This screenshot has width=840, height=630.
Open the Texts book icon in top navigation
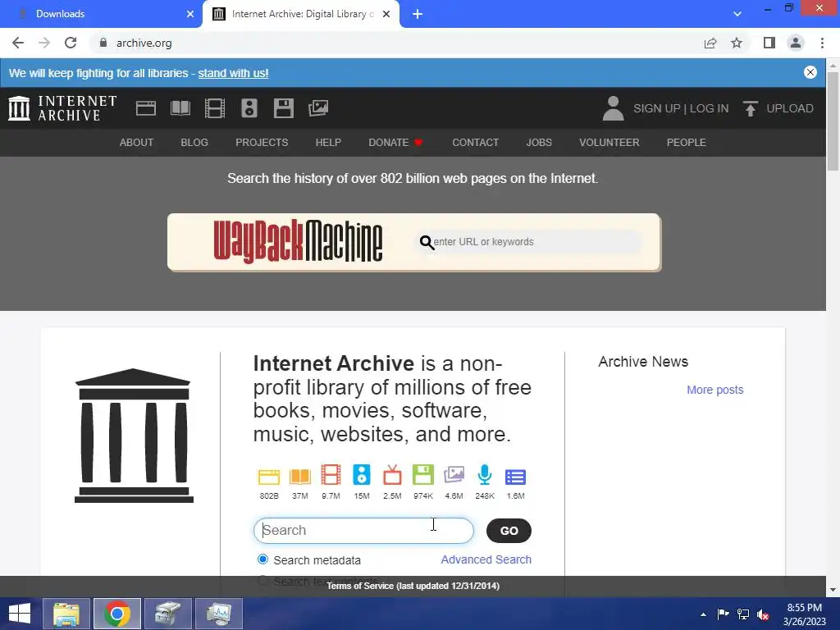(180, 108)
